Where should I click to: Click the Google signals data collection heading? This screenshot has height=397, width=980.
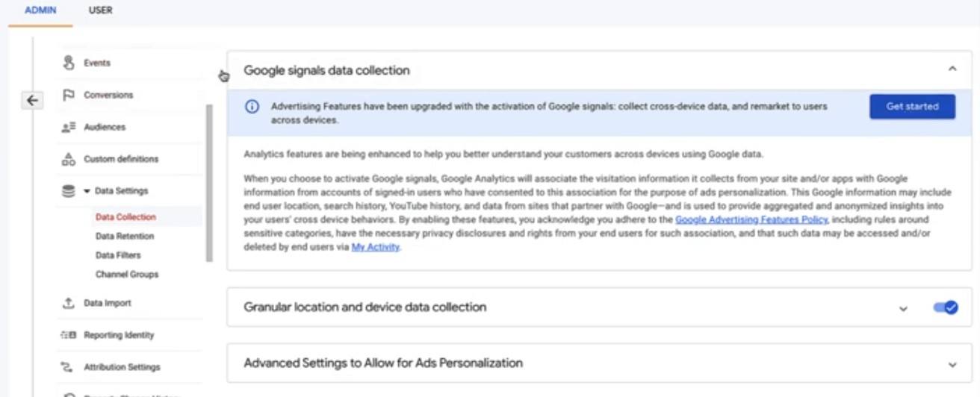point(326,70)
